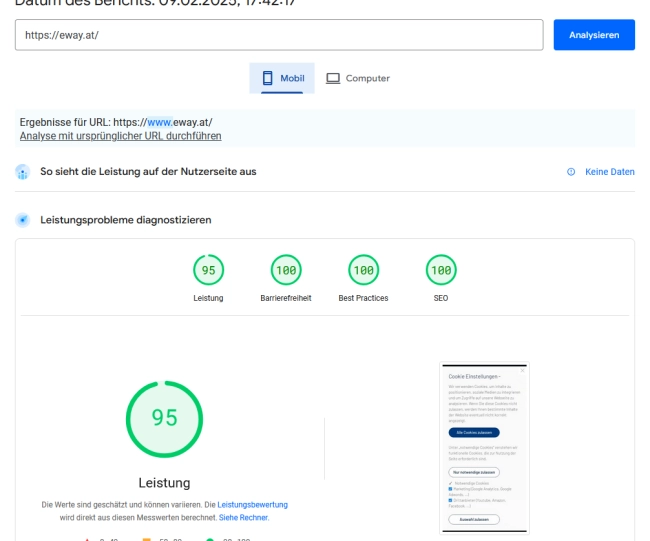650x541 pixels.
Task: Click the mobile phone icon
Action: point(269,78)
